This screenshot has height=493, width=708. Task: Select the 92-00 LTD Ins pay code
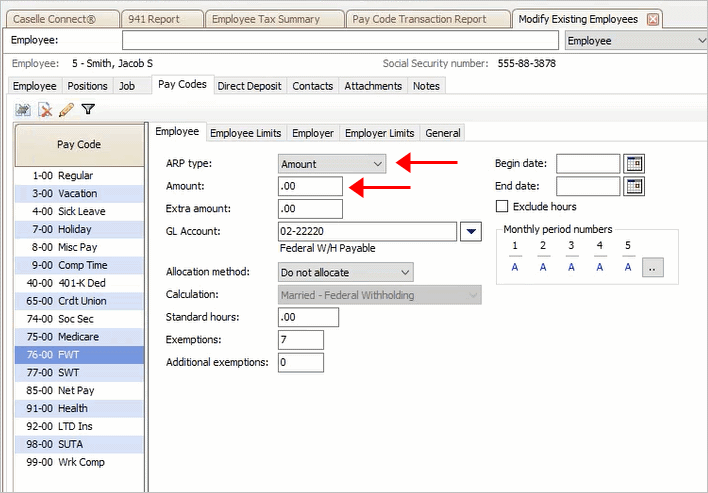click(79, 426)
